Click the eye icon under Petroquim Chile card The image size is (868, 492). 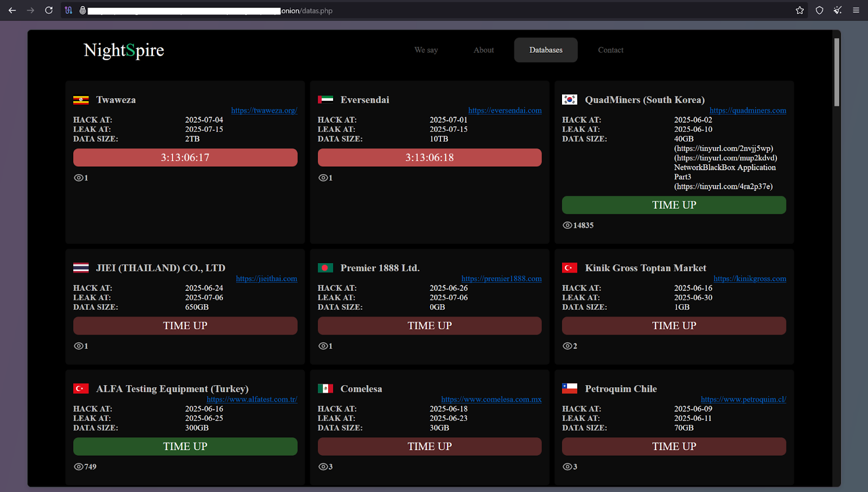pos(567,467)
